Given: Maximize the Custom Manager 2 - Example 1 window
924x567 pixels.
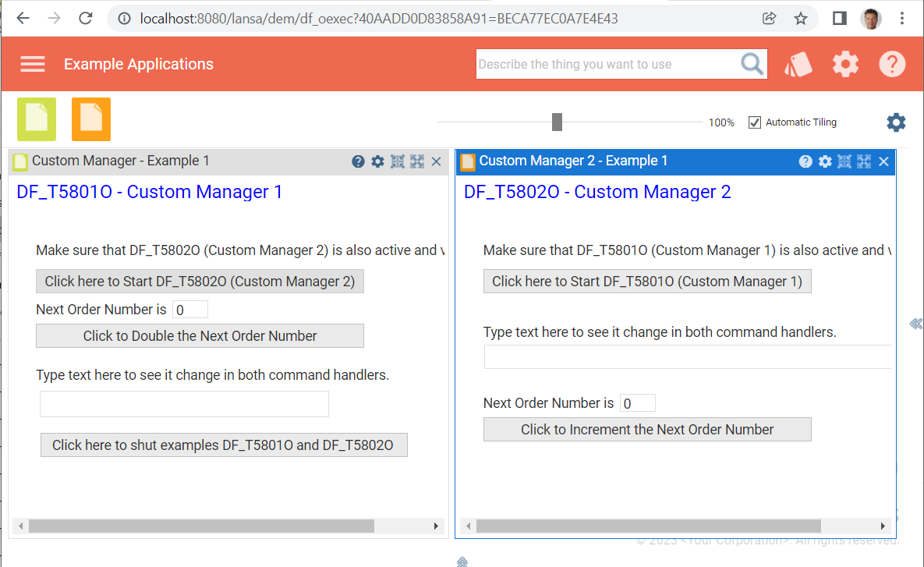Looking at the screenshot, I should (863, 161).
